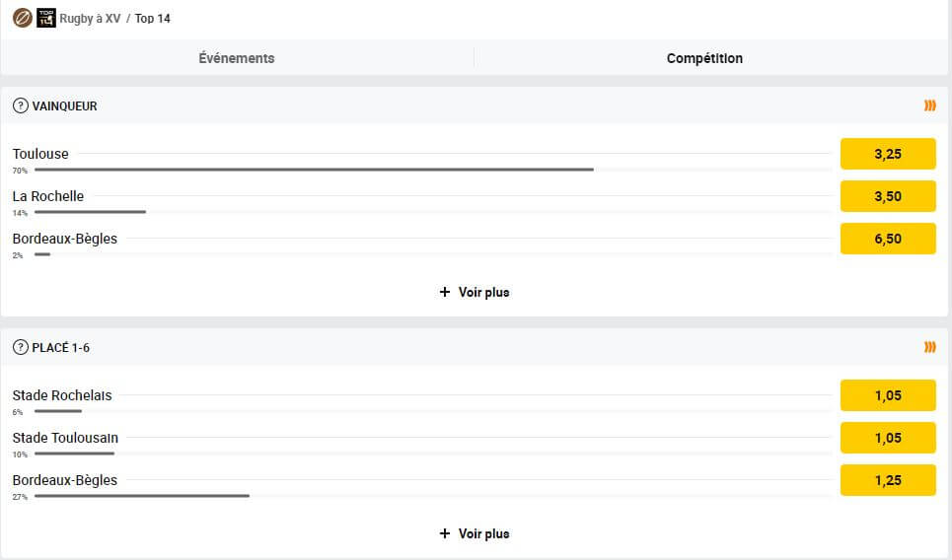Select Stade Toulousain top-6 odds 1,05
This screenshot has width=952, height=560.
(x=888, y=438)
